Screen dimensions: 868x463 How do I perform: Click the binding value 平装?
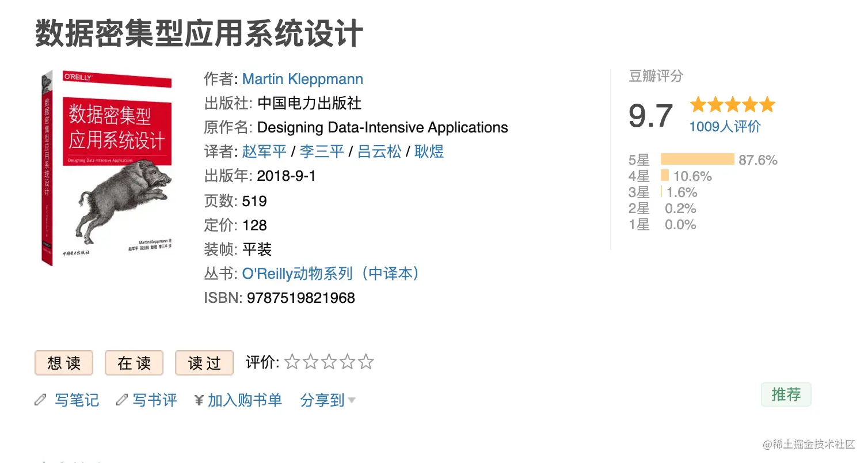pos(257,249)
